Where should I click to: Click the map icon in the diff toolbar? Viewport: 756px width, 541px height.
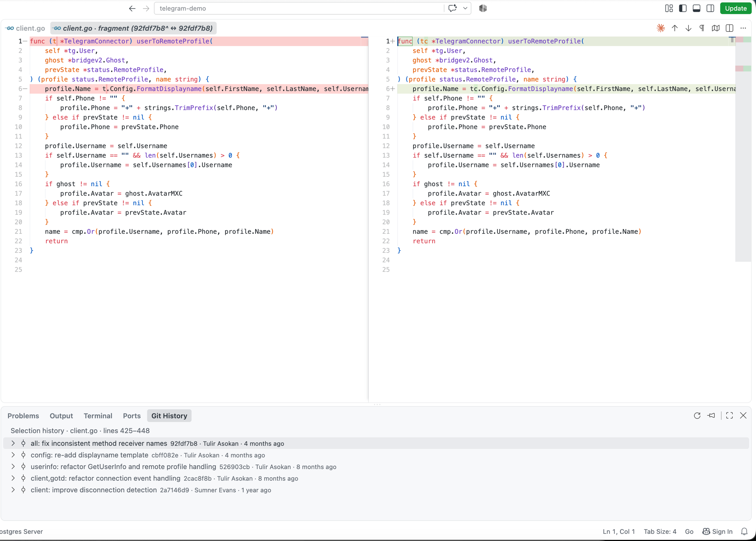tap(716, 28)
